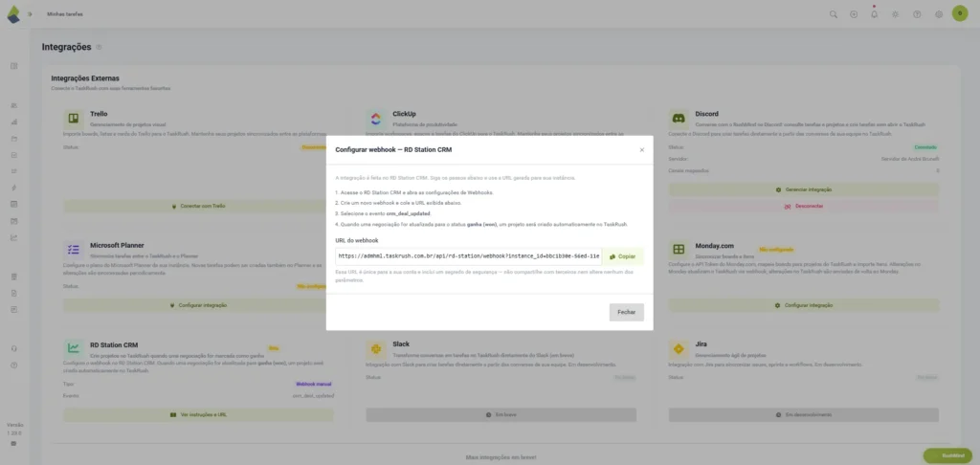The image size is (980, 465).
Task: Click the Servidor de André Brunelli value
Action: (910, 159)
